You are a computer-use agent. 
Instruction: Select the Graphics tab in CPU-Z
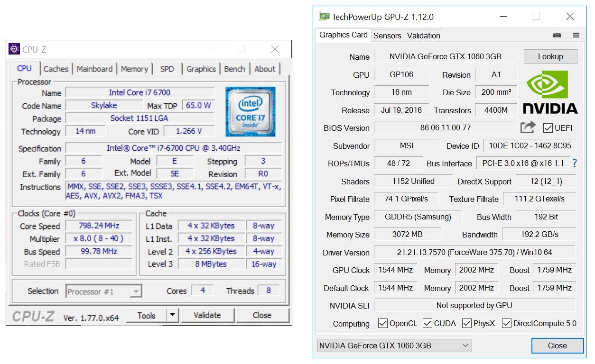[201, 69]
